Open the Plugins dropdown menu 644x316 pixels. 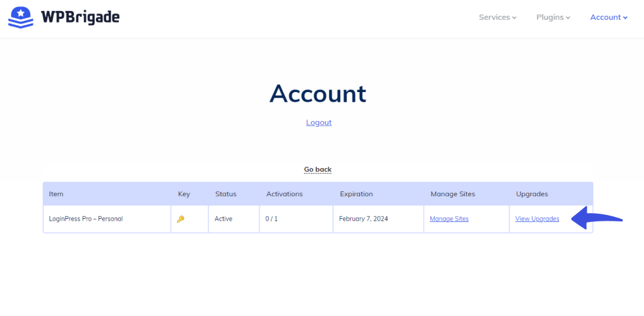pyautogui.click(x=553, y=17)
